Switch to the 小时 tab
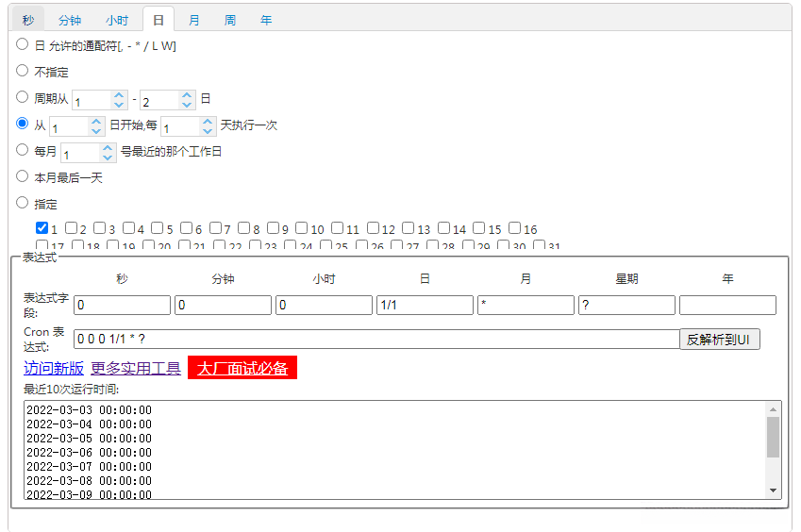801x532 pixels. [117, 20]
